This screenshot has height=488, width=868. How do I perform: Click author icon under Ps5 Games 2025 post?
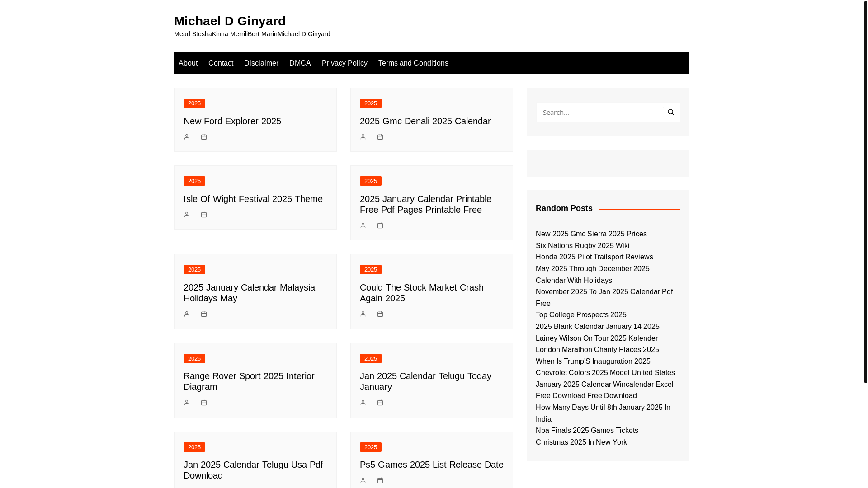coord(363,480)
